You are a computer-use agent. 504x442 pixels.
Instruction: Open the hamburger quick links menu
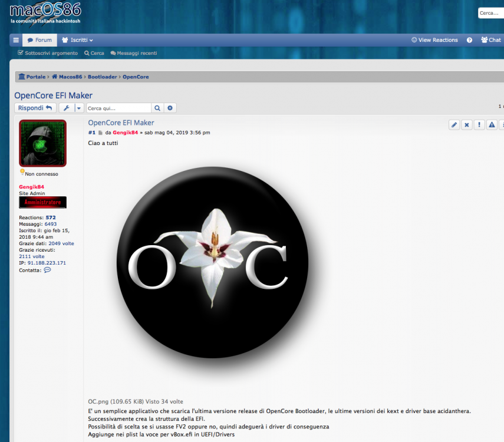pos(16,40)
